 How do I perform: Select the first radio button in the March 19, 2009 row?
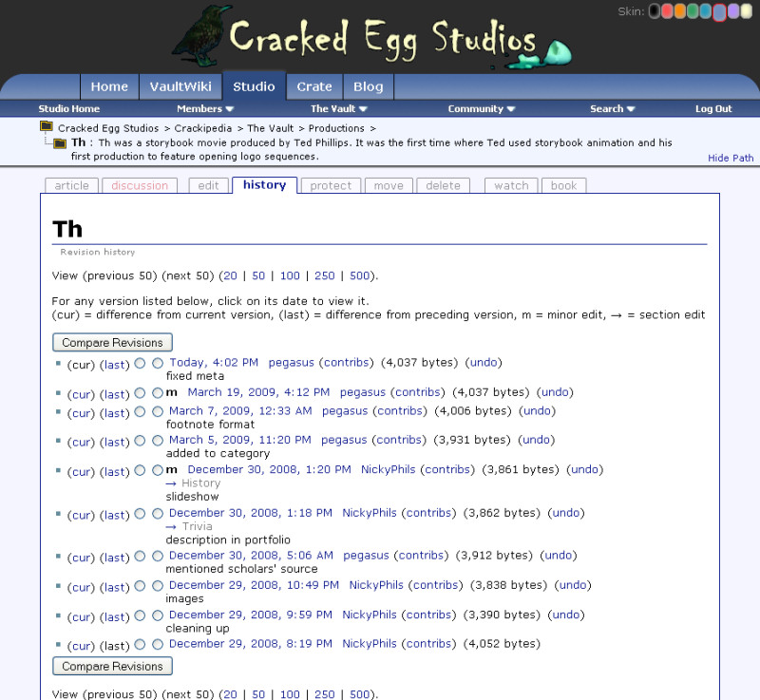tap(140, 393)
